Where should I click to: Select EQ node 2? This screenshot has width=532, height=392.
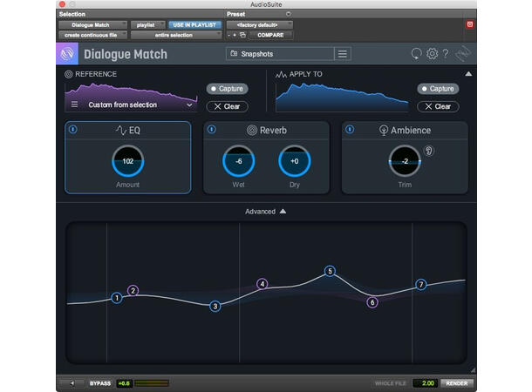[133, 290]
